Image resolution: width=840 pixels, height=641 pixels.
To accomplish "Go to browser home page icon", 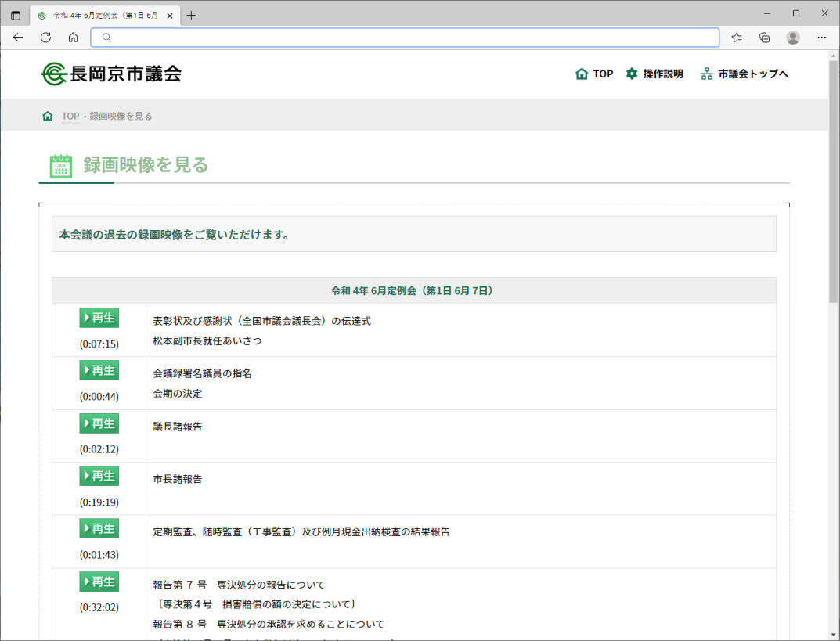I will tap(74, 38).
